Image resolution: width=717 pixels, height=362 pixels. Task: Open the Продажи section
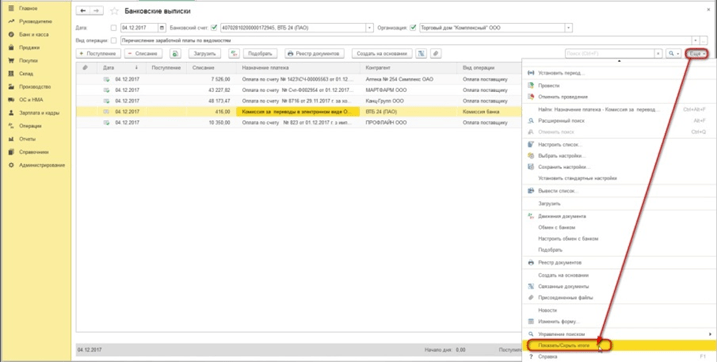tap(29, 48)
